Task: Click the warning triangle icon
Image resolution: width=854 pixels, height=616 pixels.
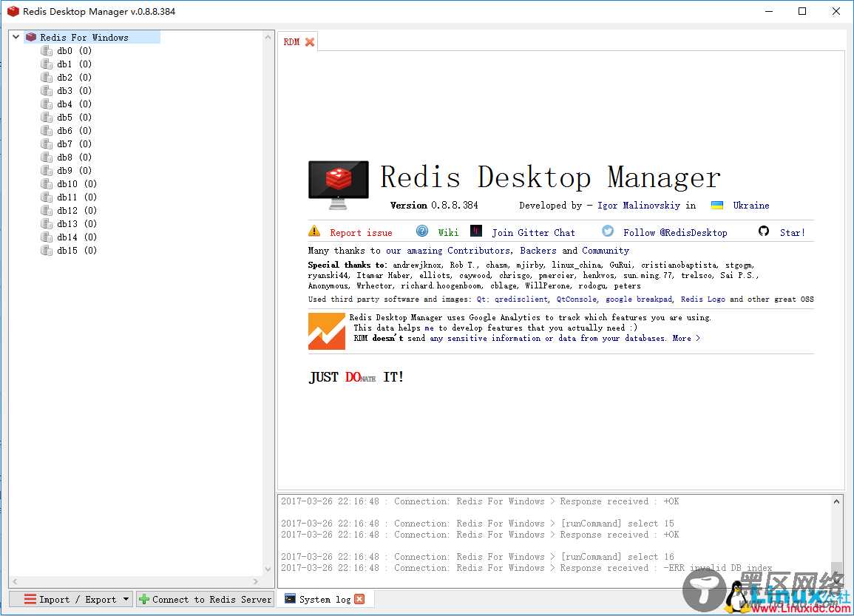Action: (314, 231)
